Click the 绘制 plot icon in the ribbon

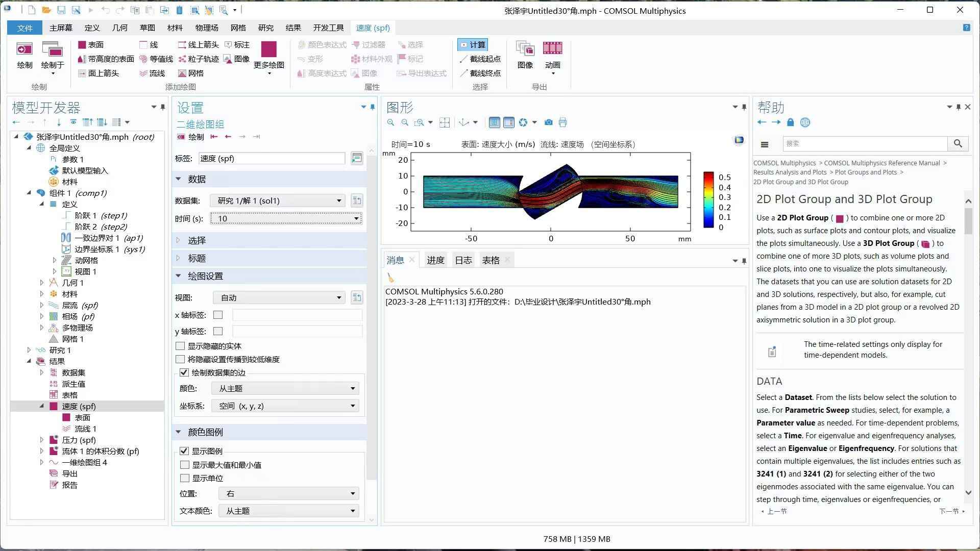click(24, 50)
